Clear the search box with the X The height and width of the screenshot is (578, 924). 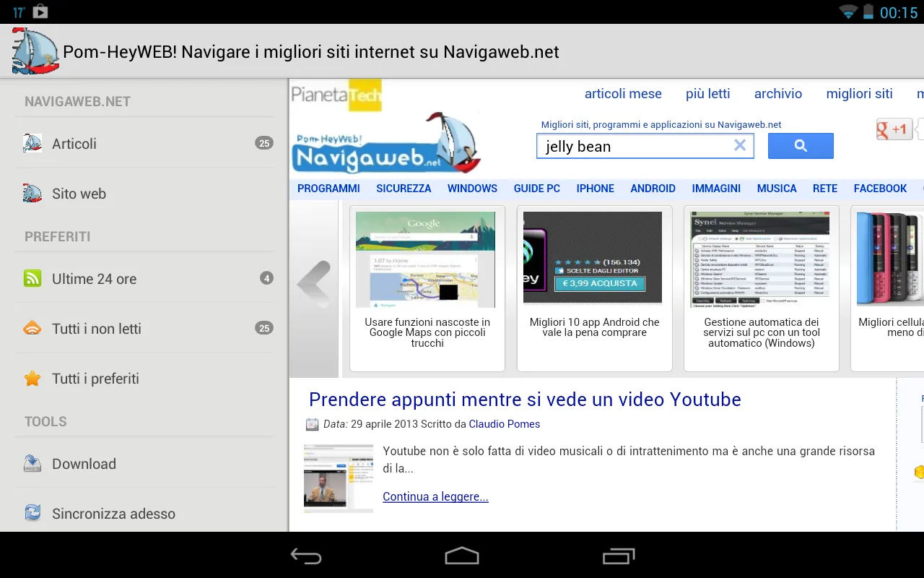pos(740,146)
